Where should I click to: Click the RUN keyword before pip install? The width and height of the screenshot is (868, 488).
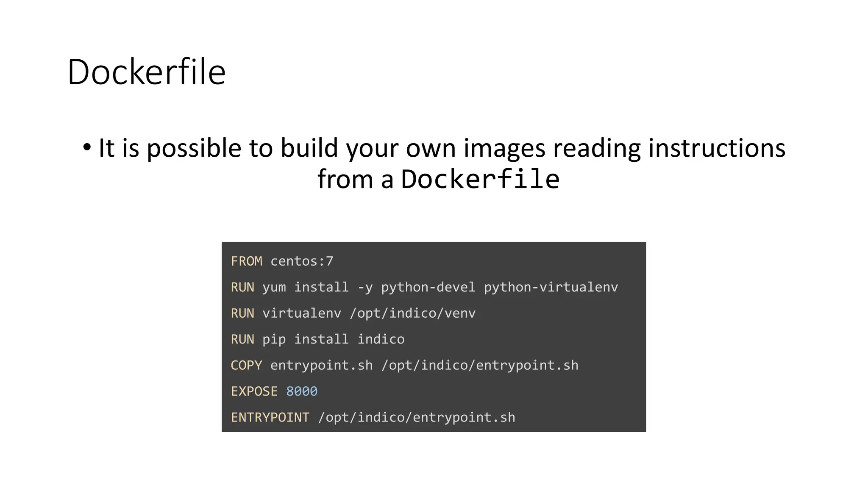pyautogui.click(x=242, y=339)
